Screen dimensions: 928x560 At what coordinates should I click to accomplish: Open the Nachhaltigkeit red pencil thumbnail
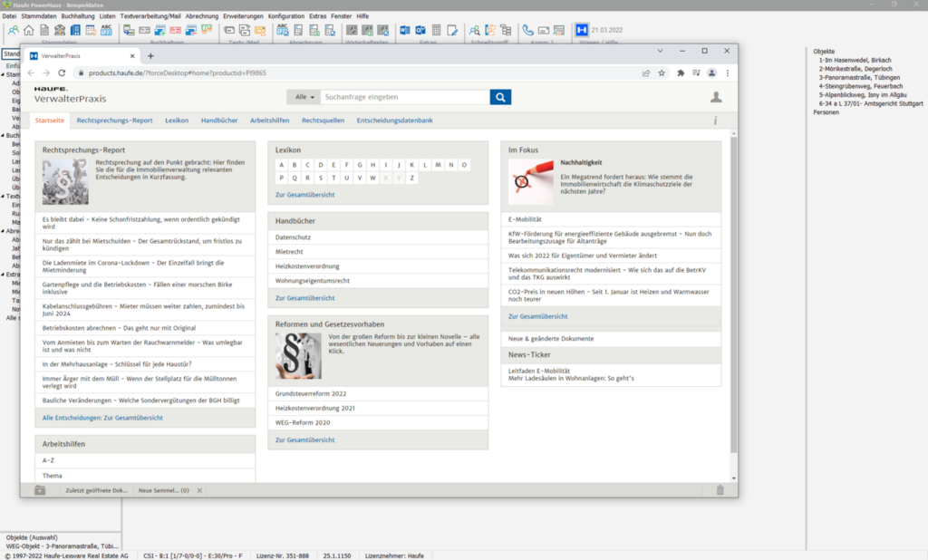pyautogui.click(x=531, y=181)
